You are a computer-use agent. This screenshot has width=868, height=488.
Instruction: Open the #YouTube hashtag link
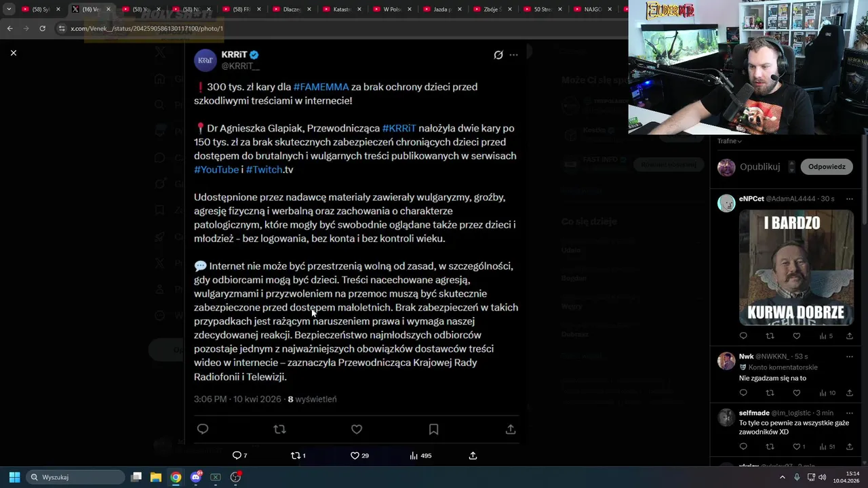216,169
